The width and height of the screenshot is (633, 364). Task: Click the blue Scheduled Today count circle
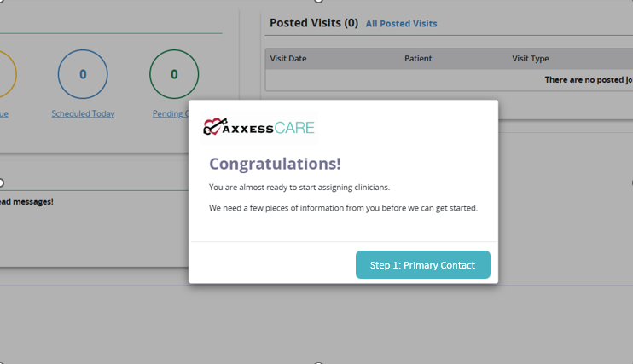tap(83, 74)
